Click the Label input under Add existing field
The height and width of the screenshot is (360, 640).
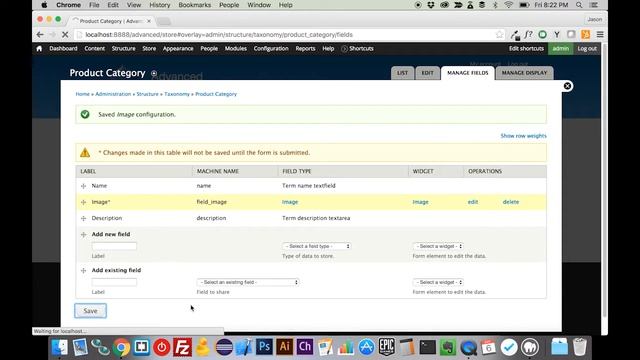114,282
